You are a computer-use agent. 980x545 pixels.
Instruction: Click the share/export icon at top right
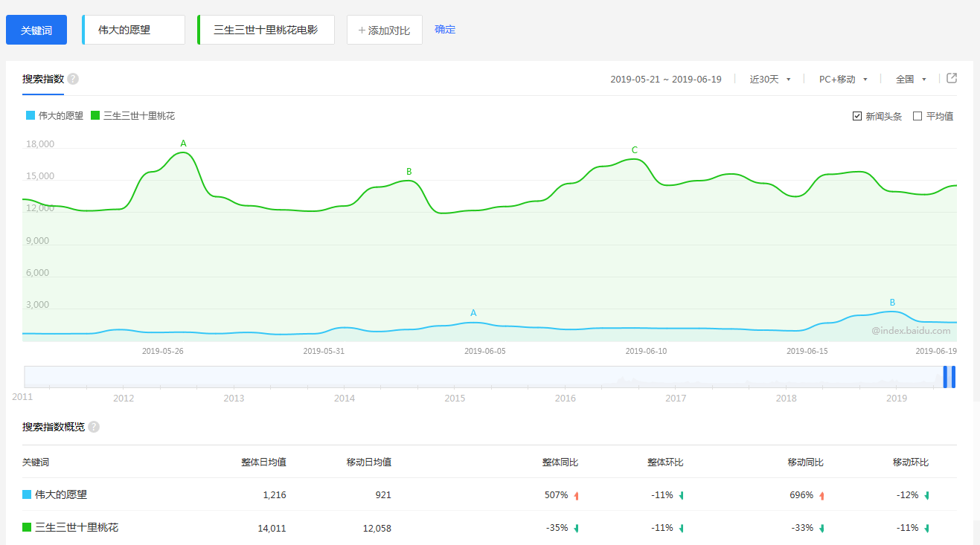(951, 79)
